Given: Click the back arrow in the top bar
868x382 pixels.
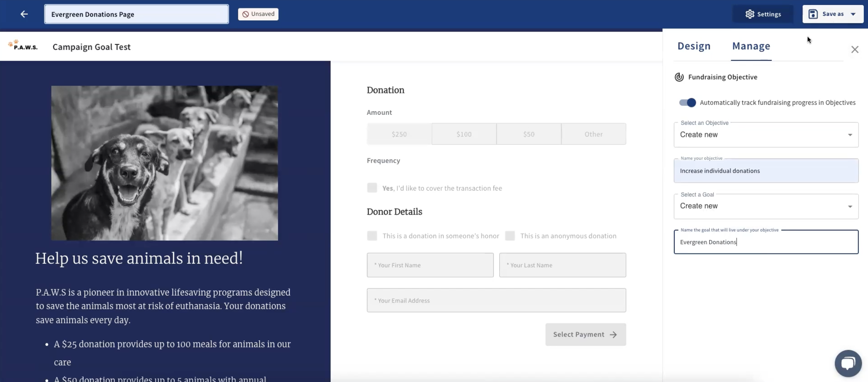Looking at the screenshot, I should coord(24,14).
